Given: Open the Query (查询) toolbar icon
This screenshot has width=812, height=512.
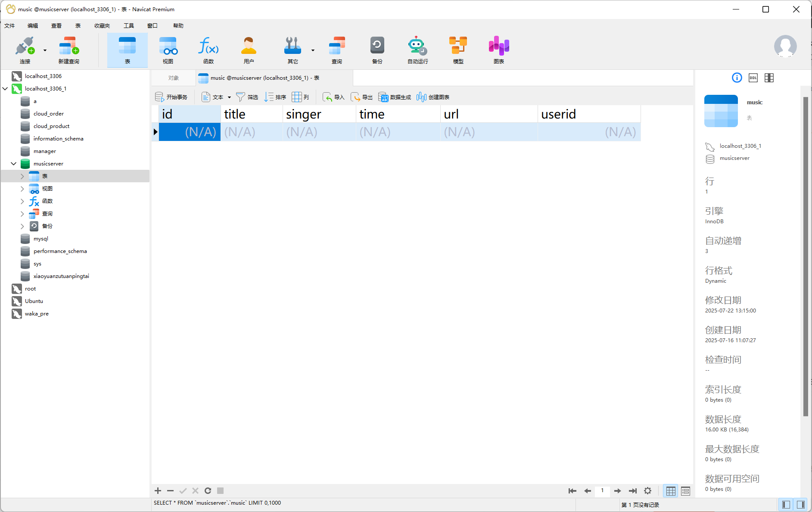Looking at the screenshot, I should point(337,50).
